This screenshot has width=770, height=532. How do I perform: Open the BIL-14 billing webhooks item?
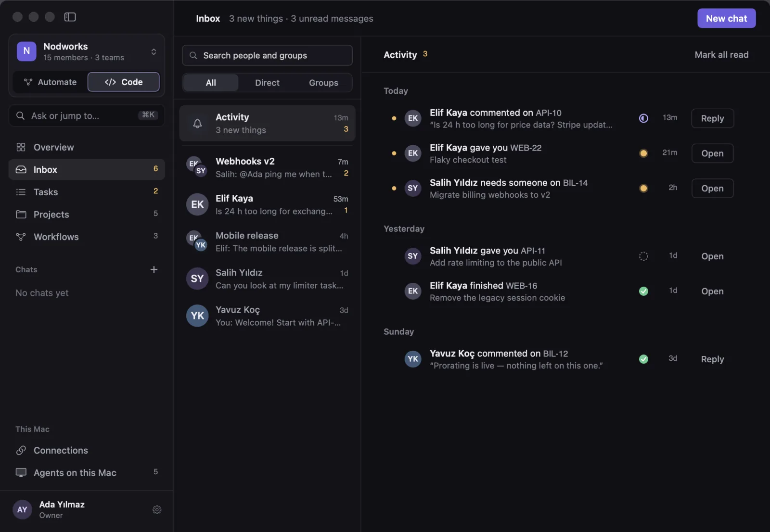[712, 189]
